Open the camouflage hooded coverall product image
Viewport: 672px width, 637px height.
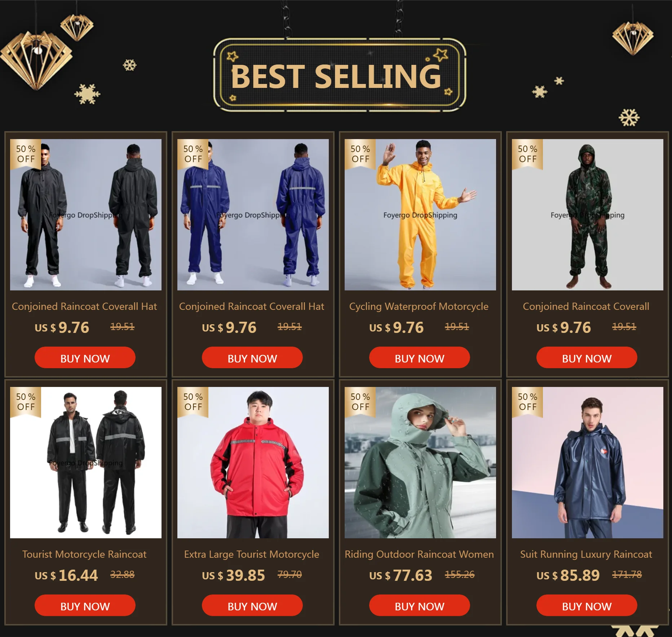[x=588, y=215]
